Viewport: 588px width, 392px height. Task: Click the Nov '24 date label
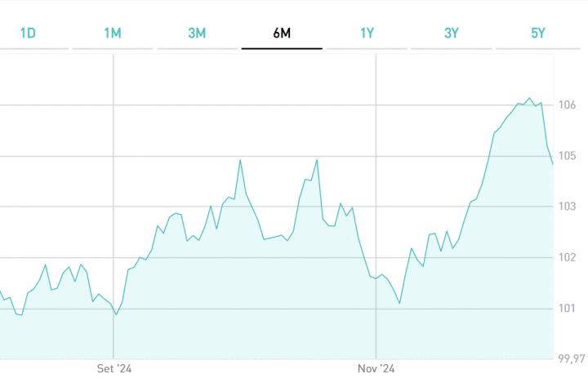coord(376,369)
